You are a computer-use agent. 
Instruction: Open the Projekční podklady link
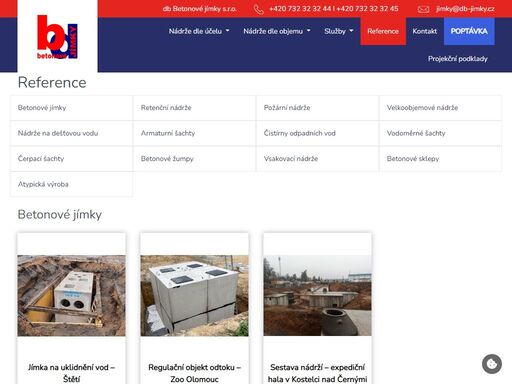[x=458, y=59]
